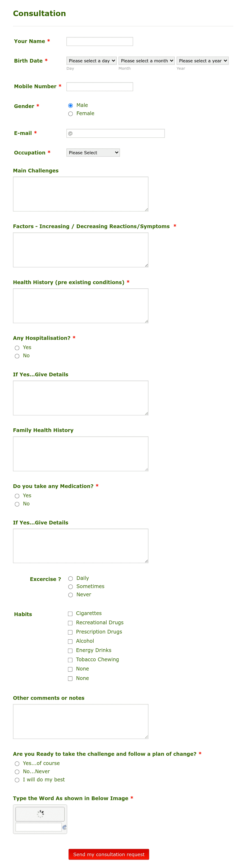Enable the Alcohol checkbox
This screenshot has width=246, height=868.
[x=70, y=641]
